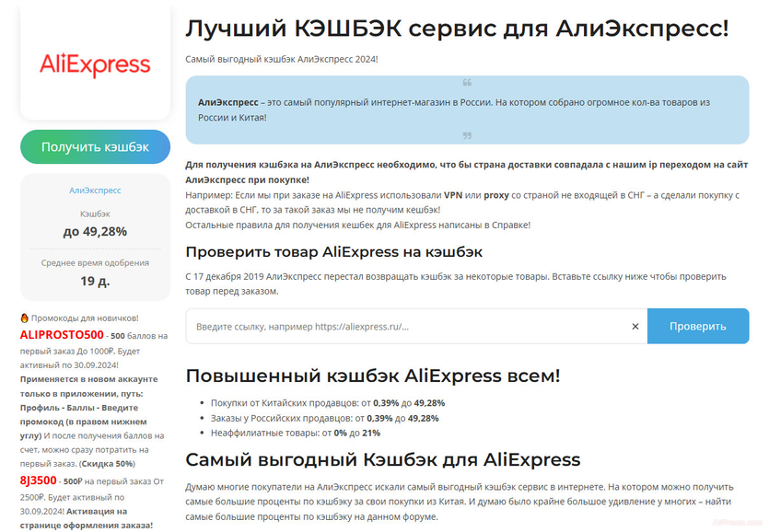Screen dimensions: 769x532
Task: Click the до 49,28% cashback value
Action: 95,232
